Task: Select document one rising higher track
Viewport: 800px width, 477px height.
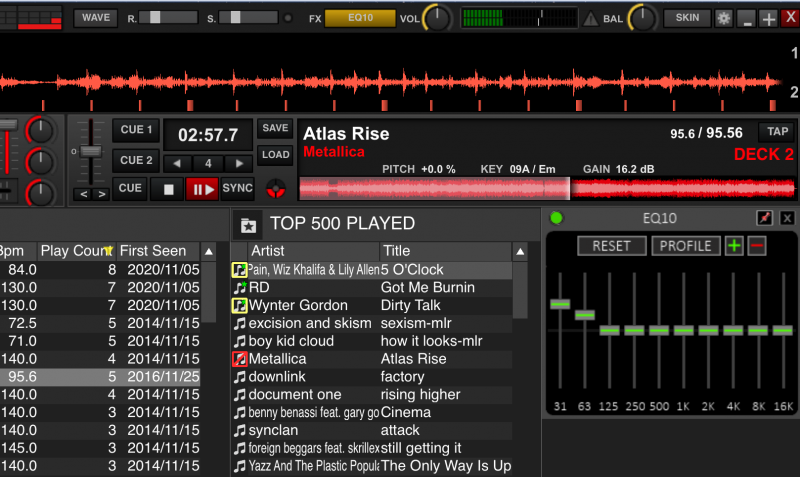Action: tap(371, 395)
